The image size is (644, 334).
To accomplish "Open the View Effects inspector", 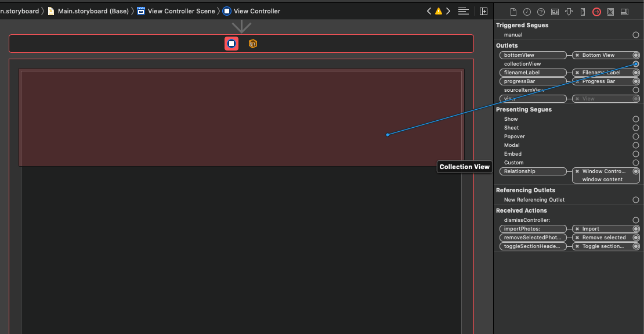I will [624, 12].
